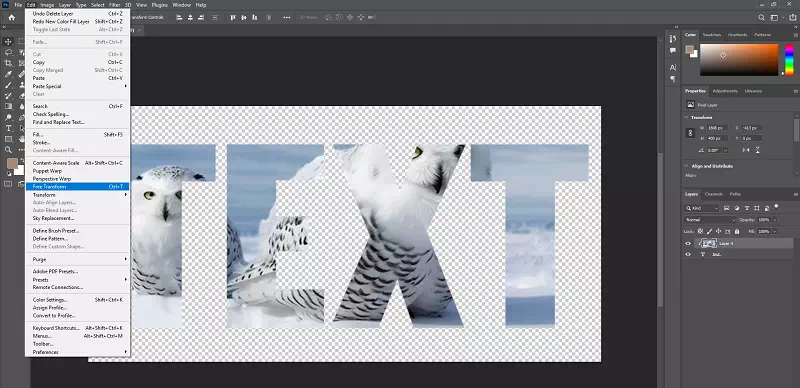The width and height of the screenshot is (800, 388).
Task: Toggle the link width and height constraint
Action: point(691,133)
